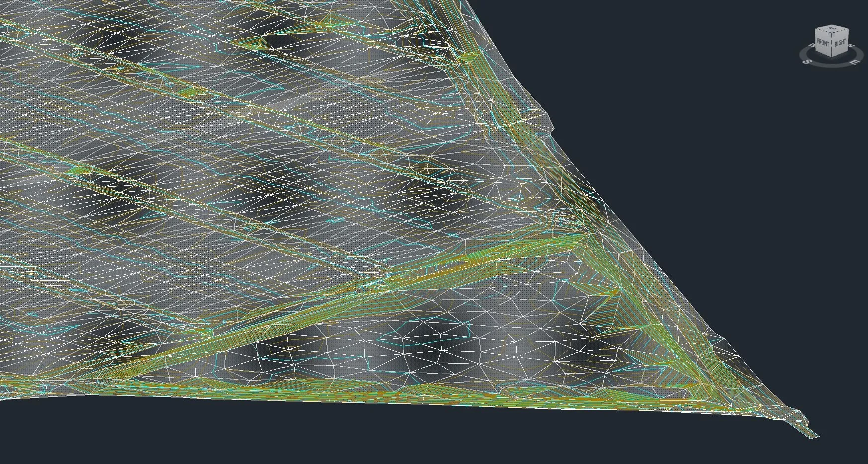Select the E marker on the ViewCube compass
This screenshot has height=464, width=868.
pos(854,62)
